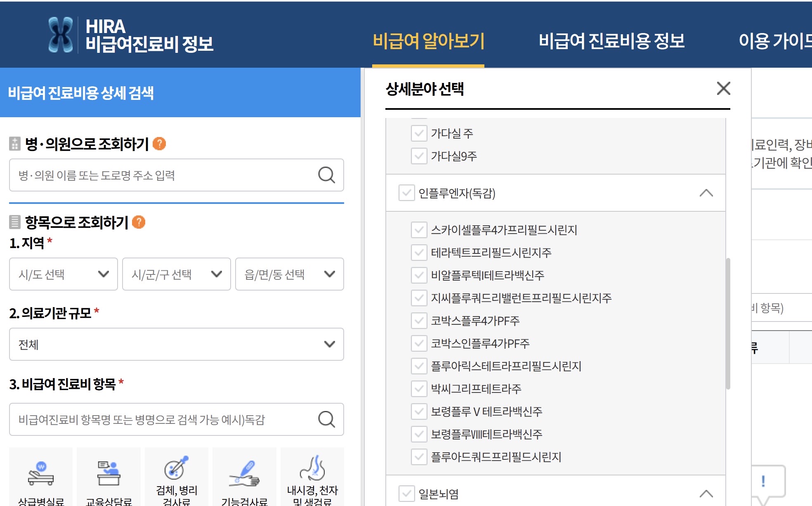Switch to 비급여 진료비용 정보 tab
Image resolution: width=812 pixels, height=506 pixels.
[611, 41]
